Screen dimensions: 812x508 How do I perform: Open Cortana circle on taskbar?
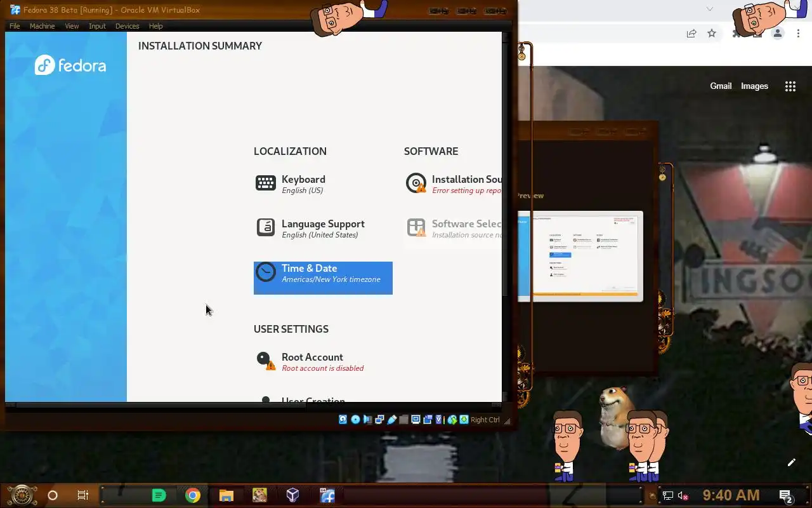click(x=53, y=495)
